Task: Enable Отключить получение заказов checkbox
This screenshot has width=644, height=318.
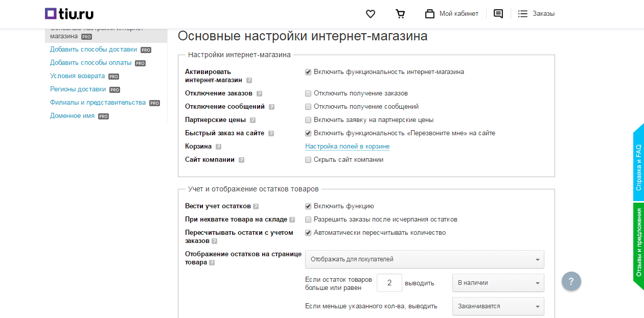Action: pyautogui.click(x=307, y=93)
